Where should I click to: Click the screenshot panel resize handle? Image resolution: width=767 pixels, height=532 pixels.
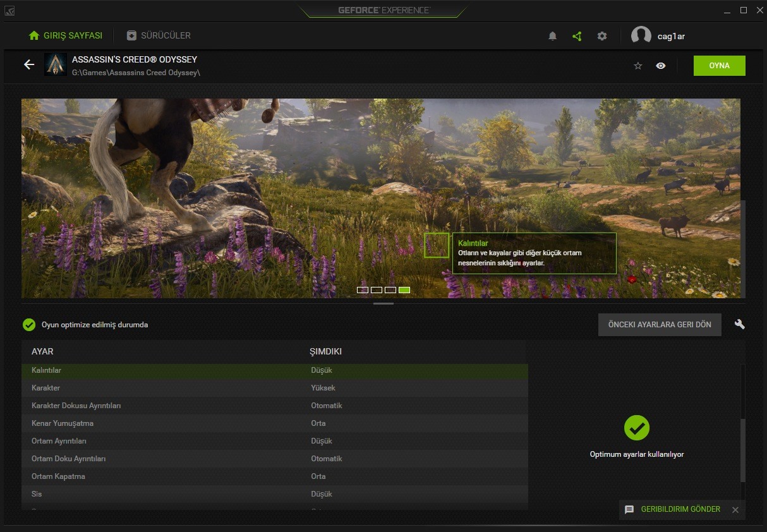click(x=383, y=303)
